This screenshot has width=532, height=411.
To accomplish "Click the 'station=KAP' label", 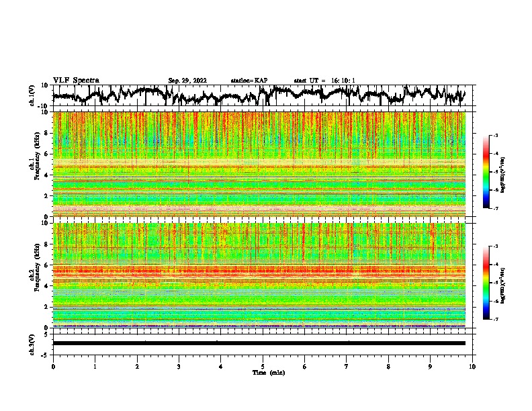I will (249, 81).
